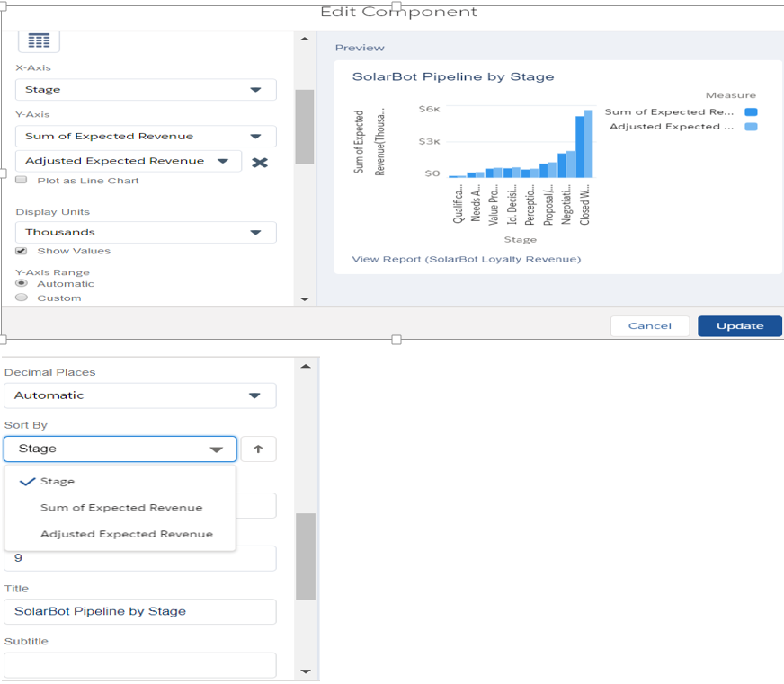The image size is (784, 684).
Task: Uncheck the Show Values checkbox
Action: pos(21,251)
